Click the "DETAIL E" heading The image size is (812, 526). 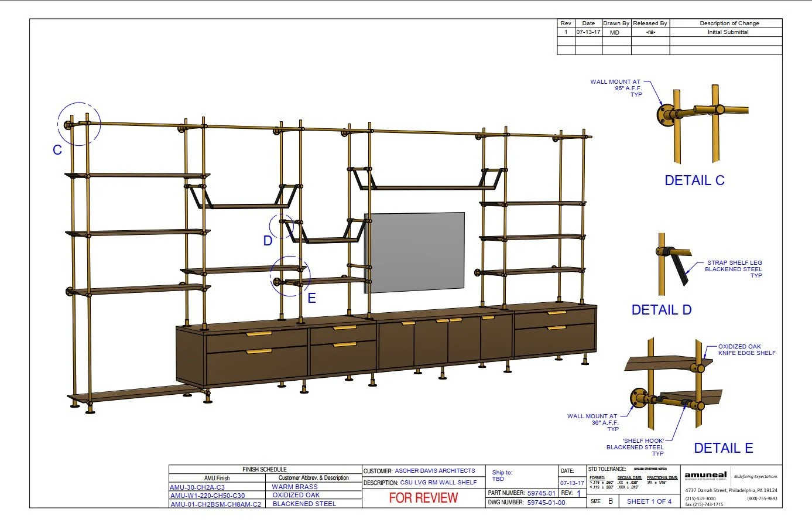[x=724, y=448]
